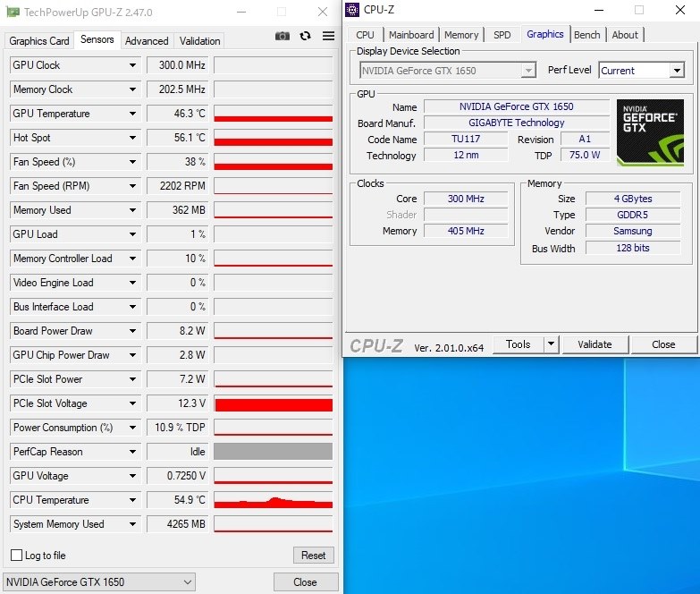This screenshot has width=700, height=594.
Task: Click the GPU Clock value 300.0 MHz
Action: tap(178, 65)
